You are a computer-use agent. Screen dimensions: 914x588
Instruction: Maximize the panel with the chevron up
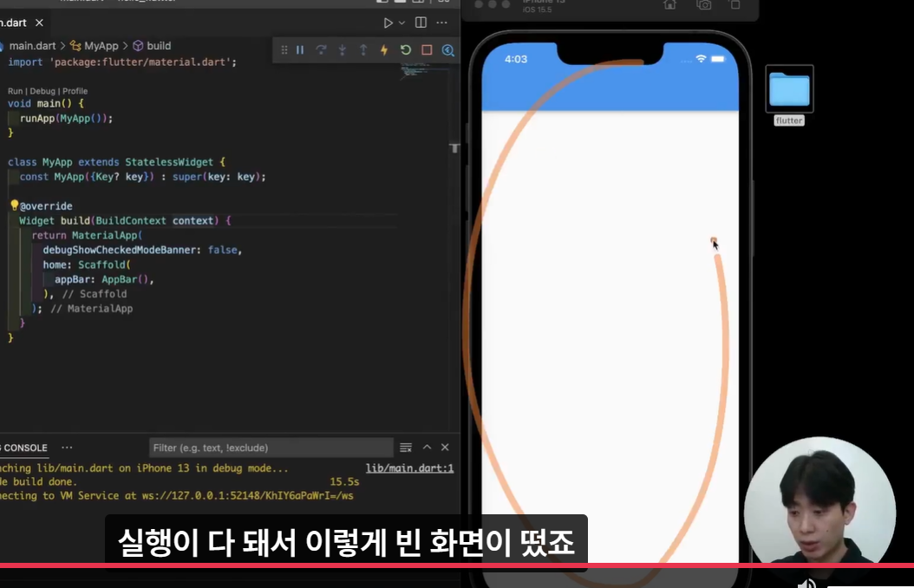click(427, 447)
